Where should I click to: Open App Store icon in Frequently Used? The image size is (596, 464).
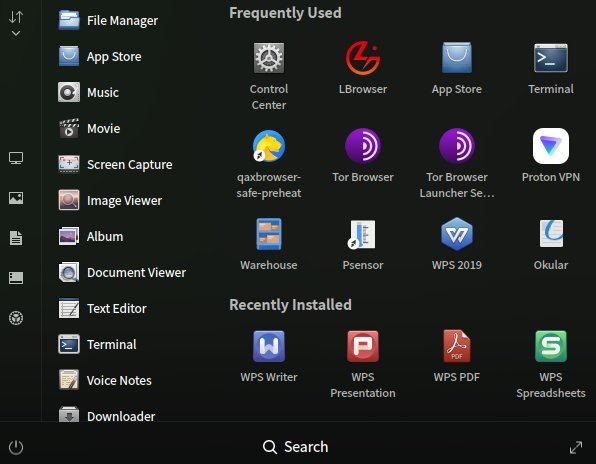[x=457, y=58]
